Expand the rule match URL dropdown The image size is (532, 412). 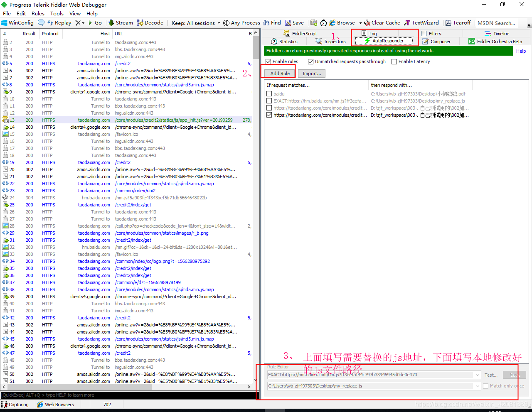[477, 375]
